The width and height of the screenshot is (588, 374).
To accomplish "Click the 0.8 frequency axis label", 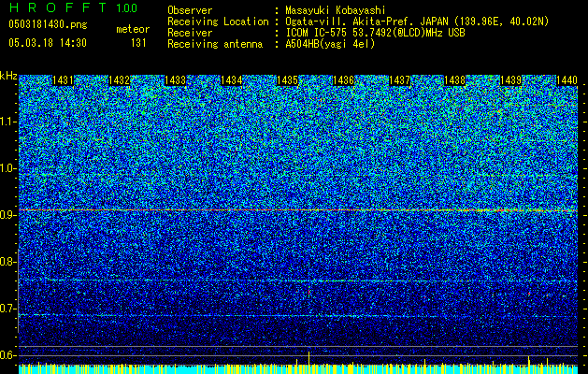I will 7,262.
